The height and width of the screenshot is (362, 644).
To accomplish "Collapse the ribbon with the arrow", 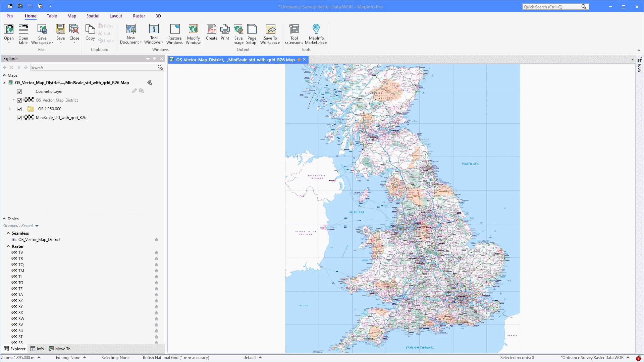I will pos(639,50).
